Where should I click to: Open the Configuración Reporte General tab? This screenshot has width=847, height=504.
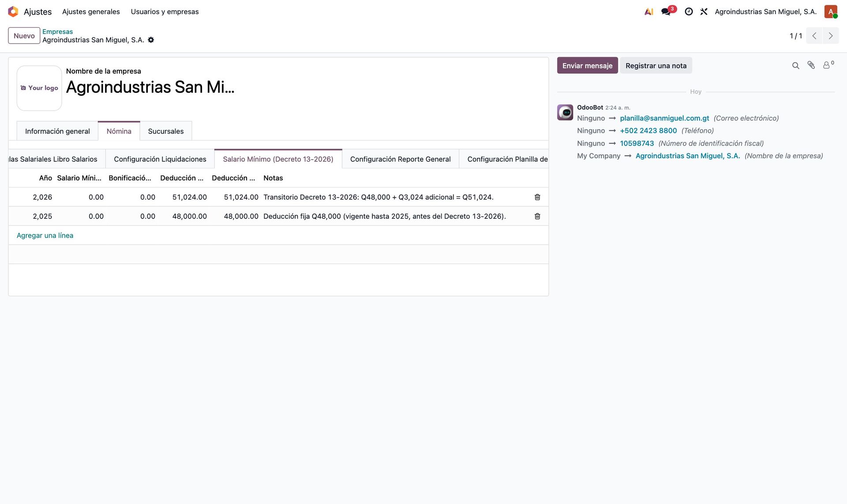point(401,159)
